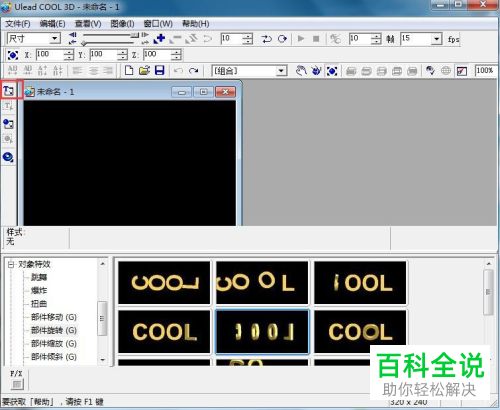
Task: Select the Move Object hand tool
Action: click(301, 71)
